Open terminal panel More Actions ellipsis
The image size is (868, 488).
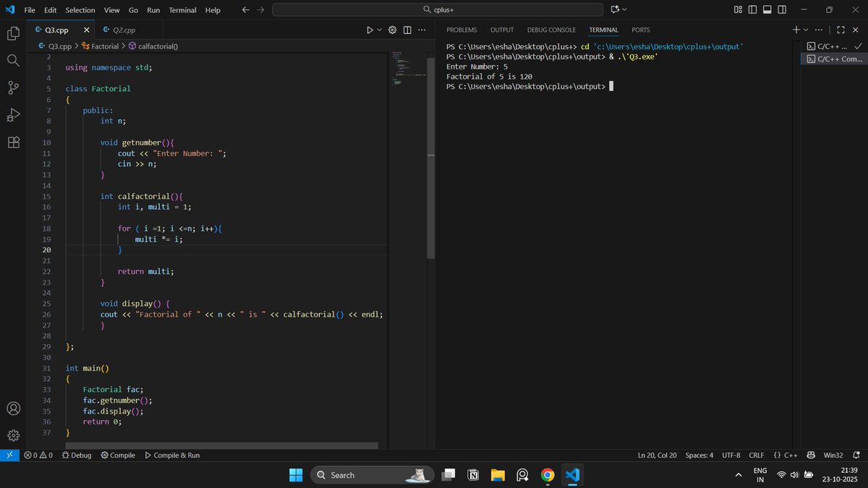pos(819,30)
